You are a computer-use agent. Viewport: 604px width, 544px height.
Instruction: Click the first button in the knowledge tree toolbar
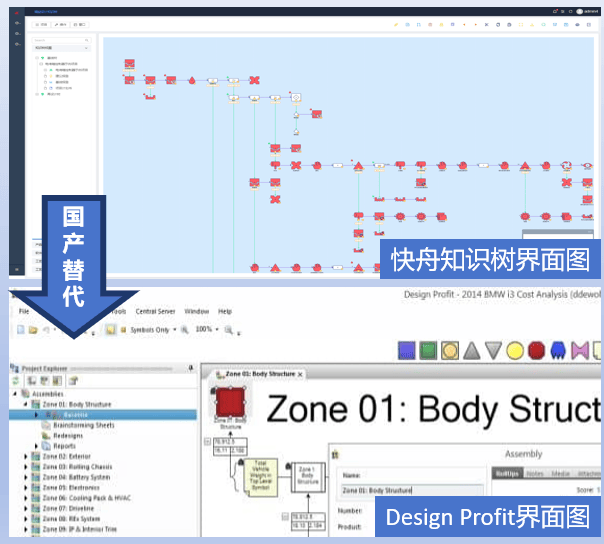pos(41,24)
